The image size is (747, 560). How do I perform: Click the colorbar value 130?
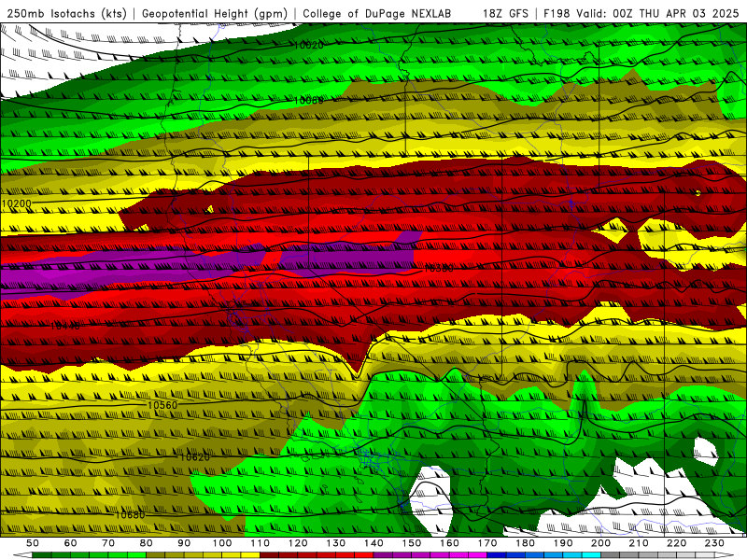[x=335, y=543]
